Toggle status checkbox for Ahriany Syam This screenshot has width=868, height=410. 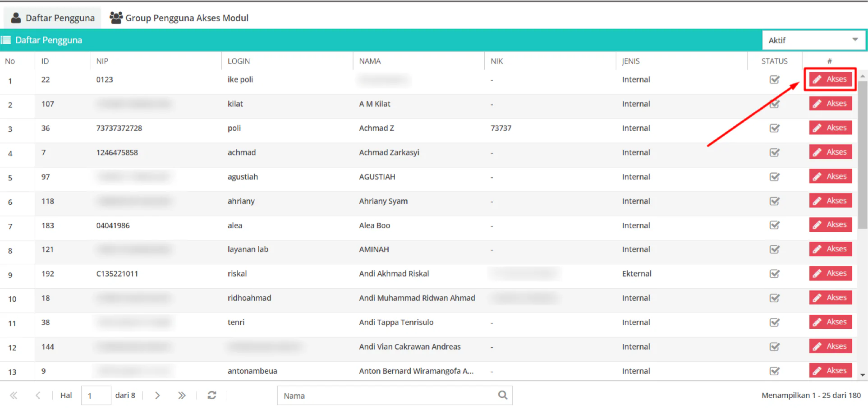(774, 201)
